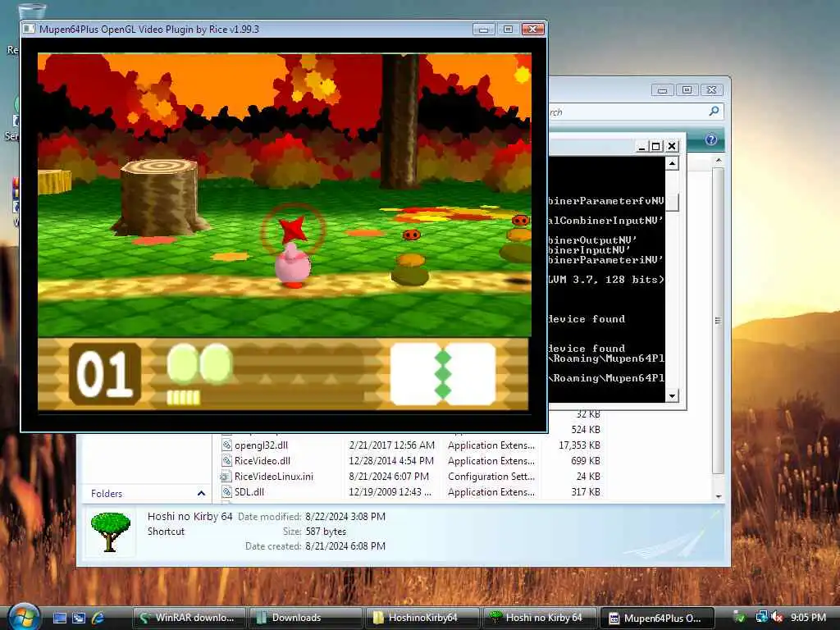Select the opengl32.dll file

(261, 445)
